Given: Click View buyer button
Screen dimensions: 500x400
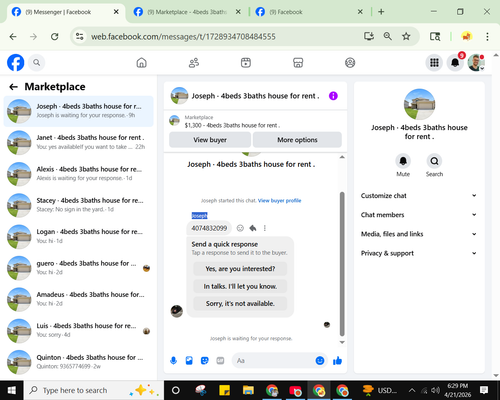Looking at the screenshot, I should pyautogui.click(x=210, y=140).
